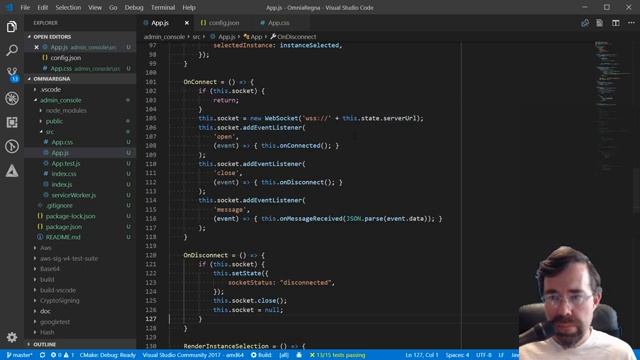The height and width of the screenshot is (360, 640).
Task: Open the Go menu
Action: [x=113, y=7]
